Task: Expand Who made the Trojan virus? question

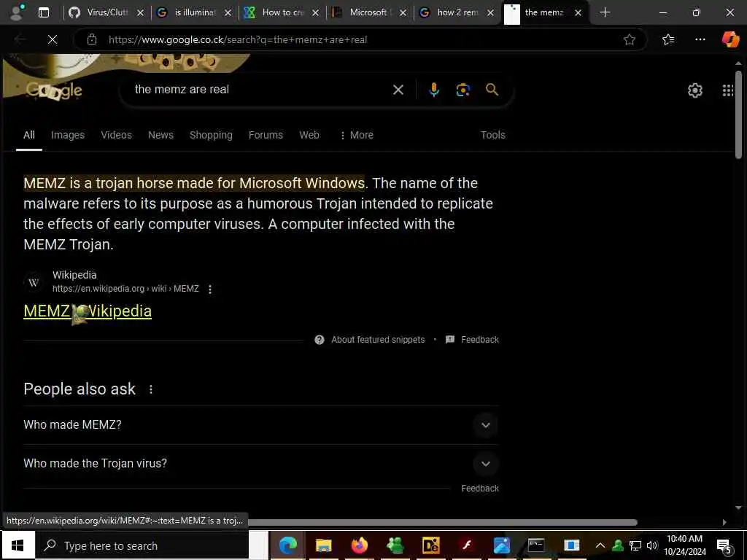Action: (x=261, y=463)
